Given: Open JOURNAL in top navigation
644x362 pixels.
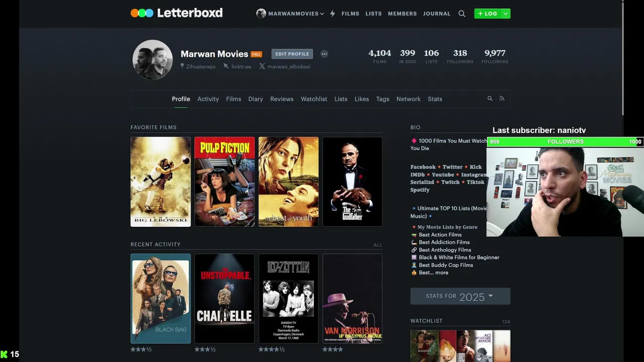Looking at the screenshot, I should click(x=437, y=14).
